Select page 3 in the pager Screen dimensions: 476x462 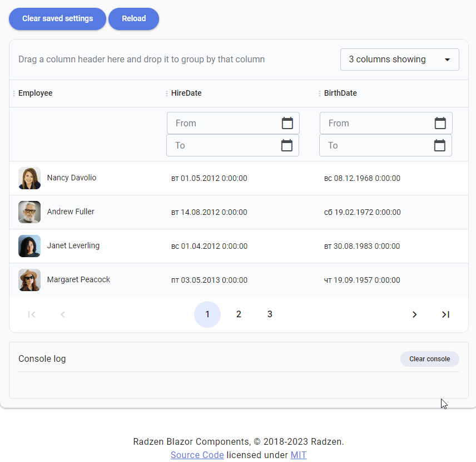tap(270, 314)
